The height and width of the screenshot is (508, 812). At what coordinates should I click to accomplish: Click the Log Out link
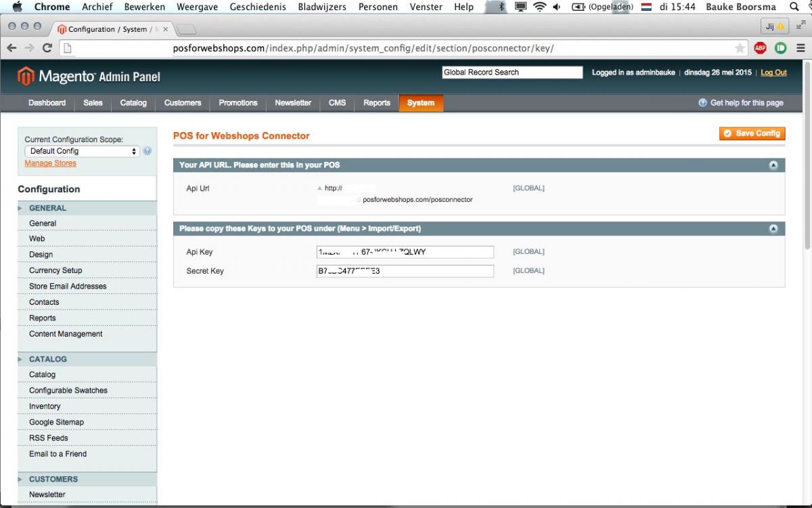click(x=773, y=72)
